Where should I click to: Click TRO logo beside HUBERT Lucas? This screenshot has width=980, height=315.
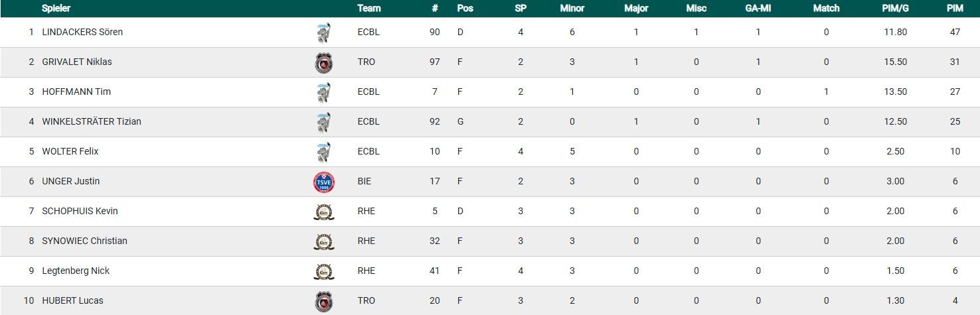(324, 301)
